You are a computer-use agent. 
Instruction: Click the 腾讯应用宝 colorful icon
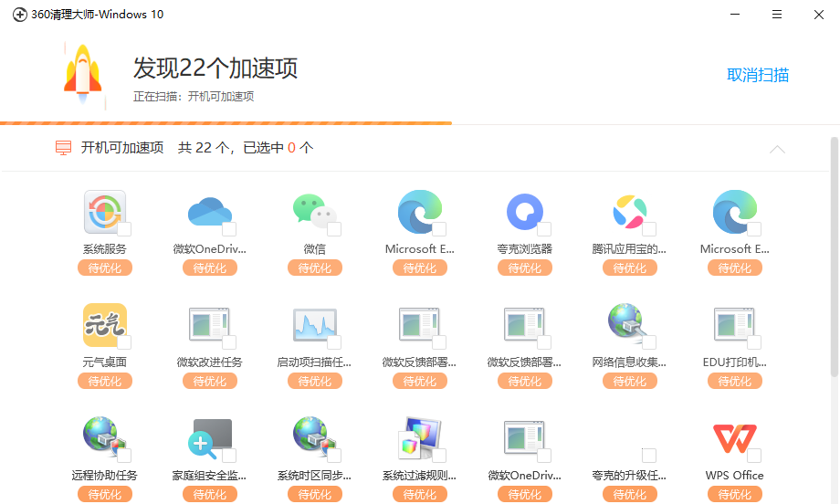629,212
